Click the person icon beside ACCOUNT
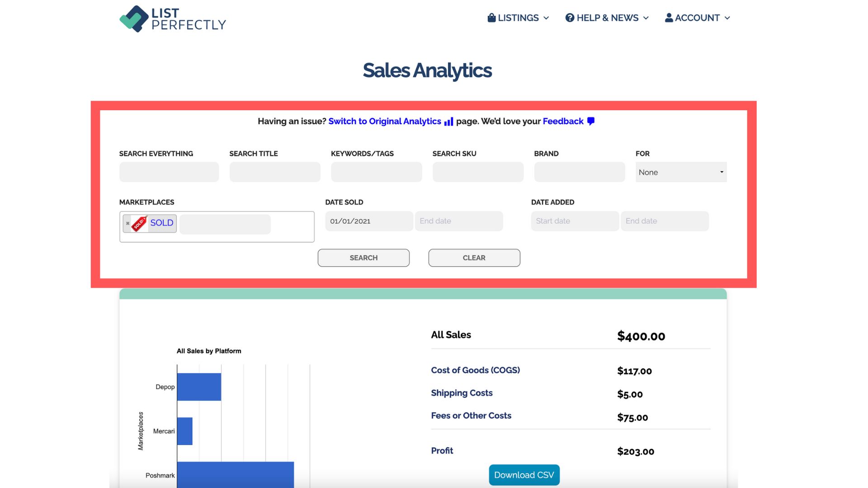 (x=668, y=18)
